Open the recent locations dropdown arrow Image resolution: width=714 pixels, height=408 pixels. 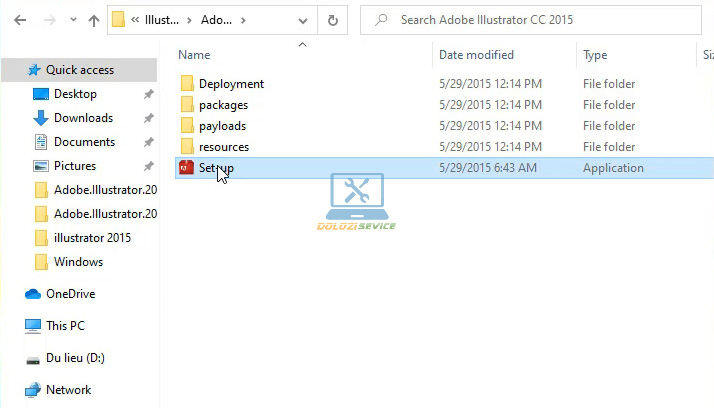(72, 20)
